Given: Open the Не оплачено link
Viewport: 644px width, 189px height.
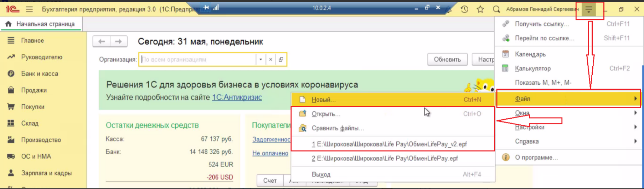Looking at the screenshot, I should 270,153.
